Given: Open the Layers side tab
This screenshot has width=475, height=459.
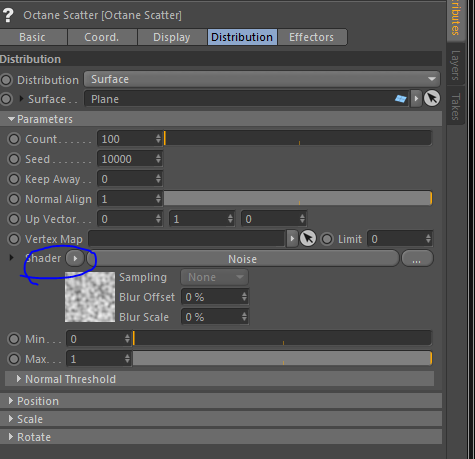Looking at the screenshot, I should click(x=455, y=65).
